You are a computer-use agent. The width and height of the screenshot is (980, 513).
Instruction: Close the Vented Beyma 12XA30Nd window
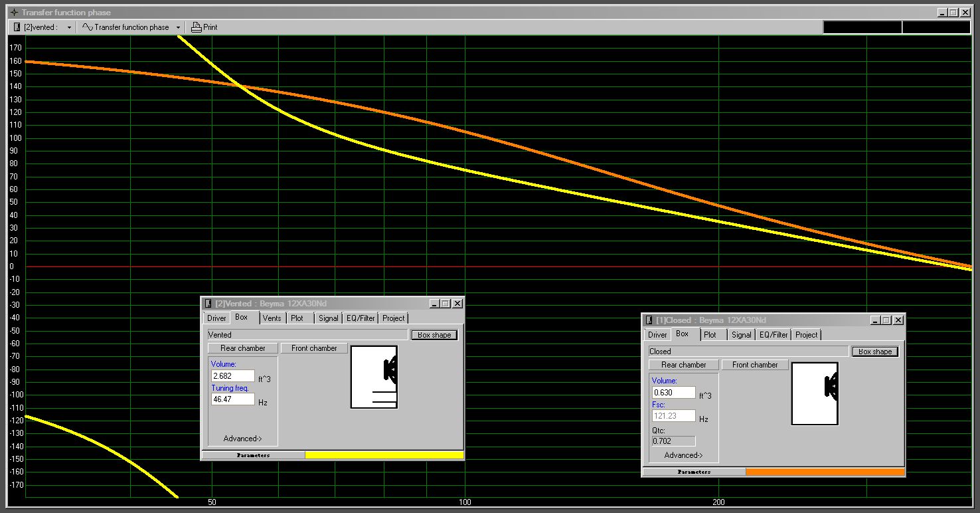[x=457, y=304]
